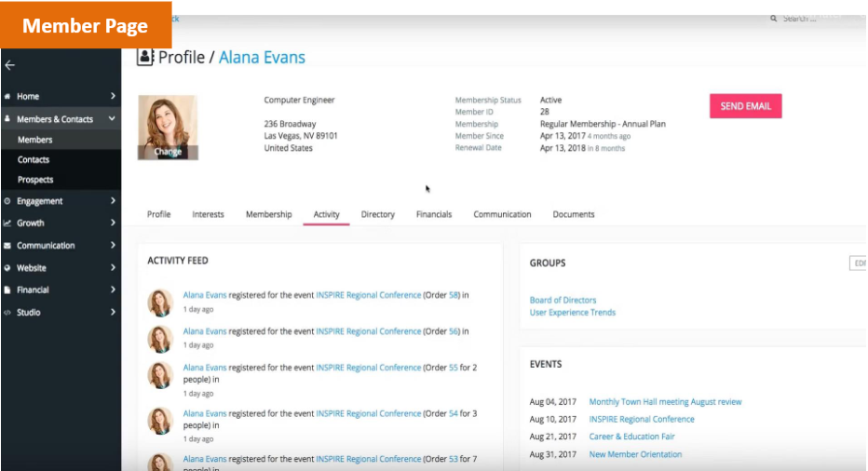Image resolution: width=868 pixels, height=471 pixels.
Task: Click the profile photo of Alana Evans
Action: [168, 128]
